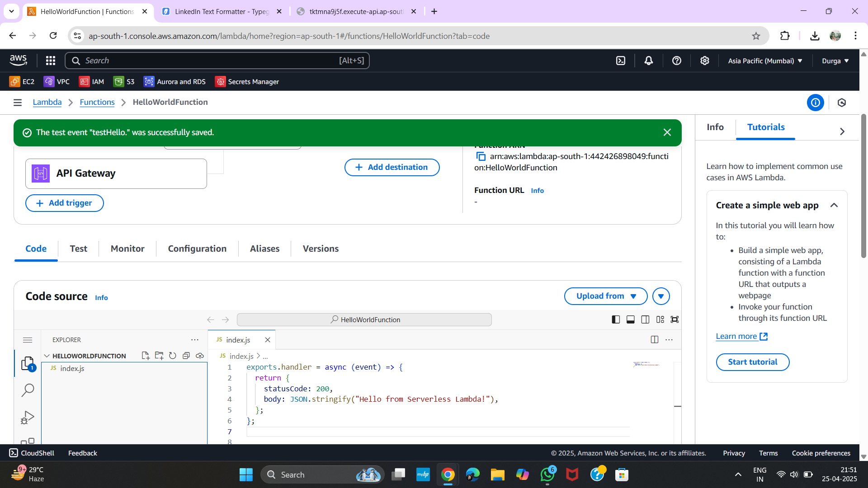The image size is (868, 488).
Task: Open CloudShell from the top bar icon
Action: pos(621,61)
